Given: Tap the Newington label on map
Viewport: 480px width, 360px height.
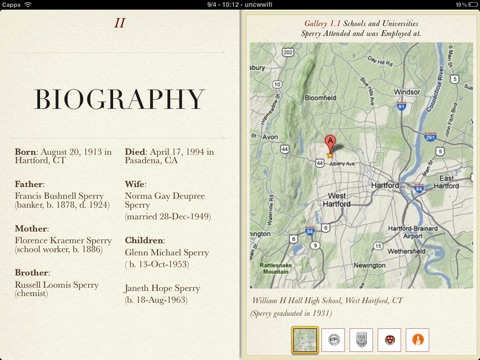Looking at the screenshot, I should pos(370,265).
